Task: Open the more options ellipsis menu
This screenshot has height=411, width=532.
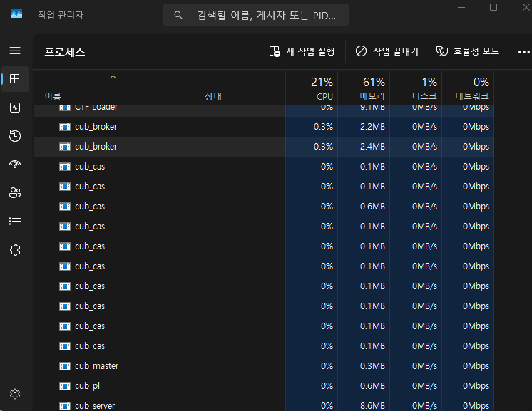Action: pos(524,52)
